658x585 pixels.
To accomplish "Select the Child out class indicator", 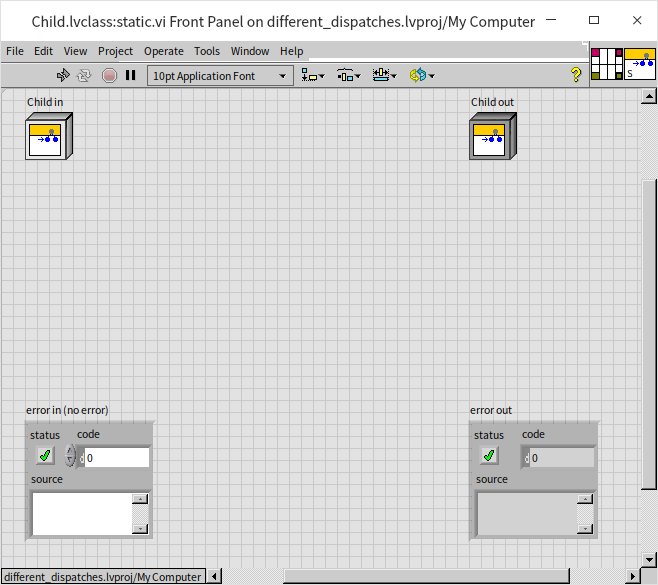I will pyautogui.click(x=493, y=136).
